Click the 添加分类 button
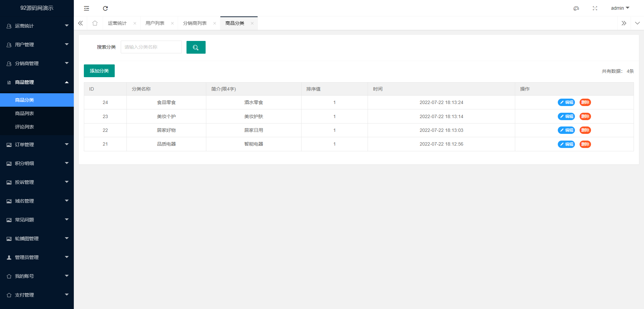Image resolution: width=644 pixels, height=309 pixels. point(99,71)
